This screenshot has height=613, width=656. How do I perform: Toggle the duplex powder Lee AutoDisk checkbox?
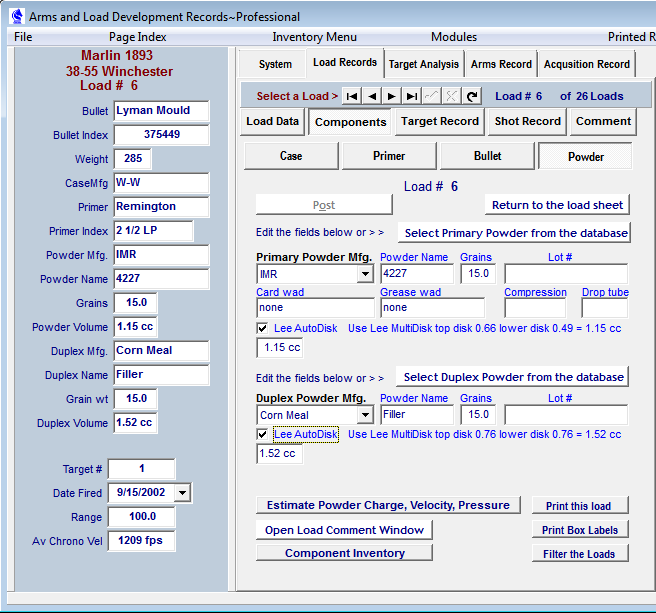pyautogui.click(x=262, y=434)
